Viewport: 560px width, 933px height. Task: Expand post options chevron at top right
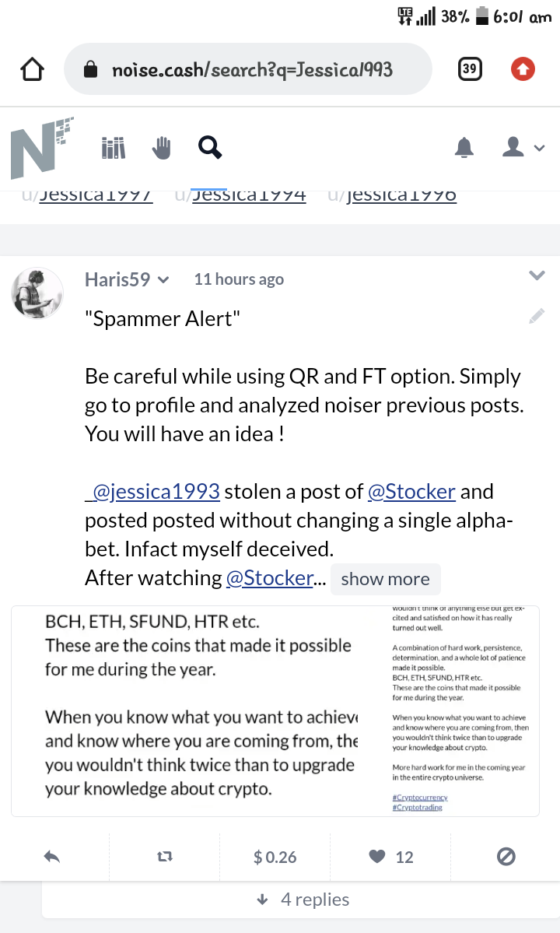[537, 275]
